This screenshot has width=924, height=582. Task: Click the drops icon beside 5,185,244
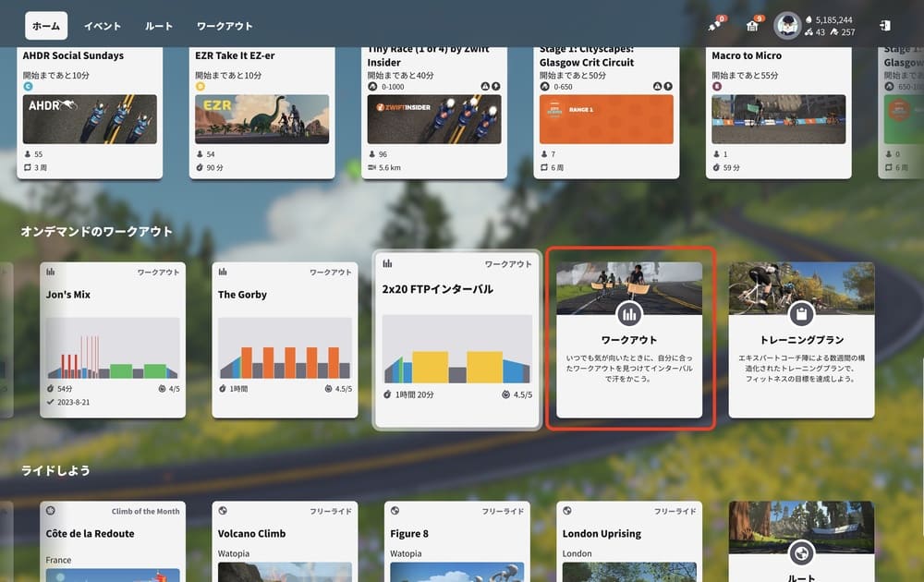[808, 19]
